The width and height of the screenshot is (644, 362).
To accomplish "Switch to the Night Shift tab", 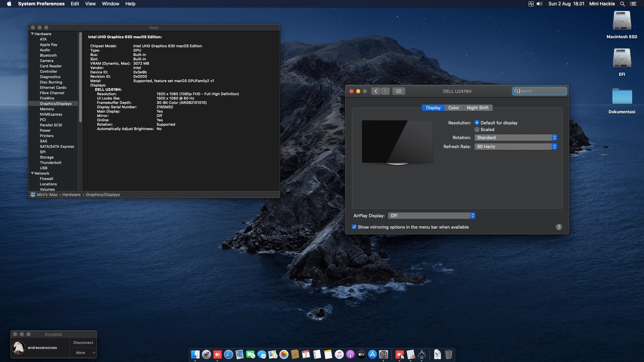I will [x=477, y=108].
